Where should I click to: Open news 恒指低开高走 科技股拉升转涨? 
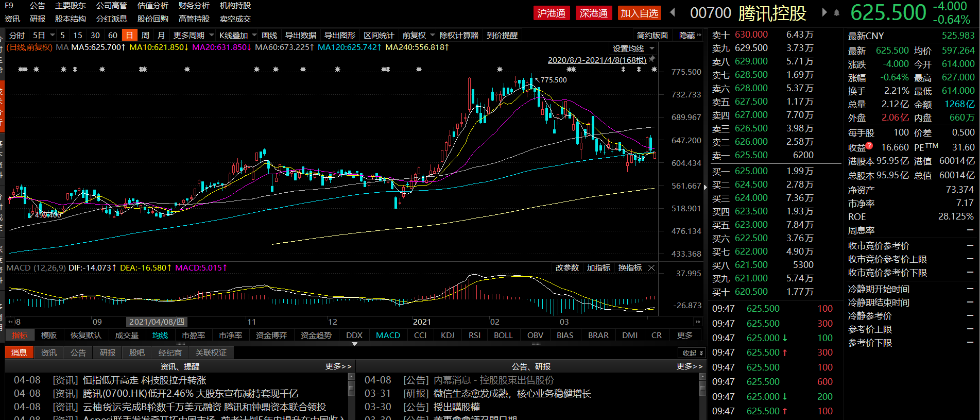[x=144, y=380]
